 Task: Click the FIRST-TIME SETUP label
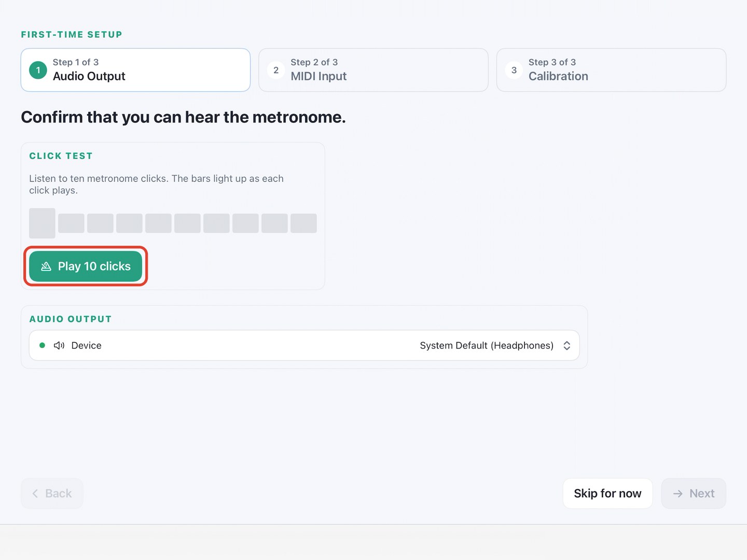point(72,35)
